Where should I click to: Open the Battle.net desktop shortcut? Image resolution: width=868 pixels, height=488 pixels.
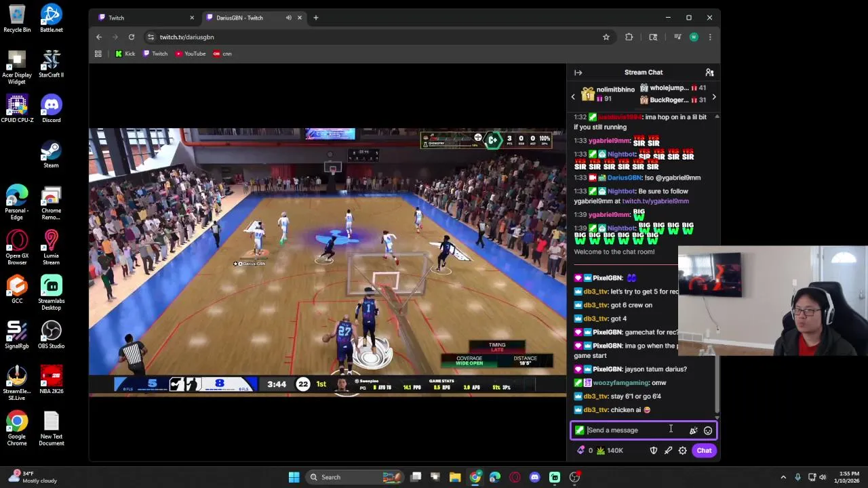52,18
